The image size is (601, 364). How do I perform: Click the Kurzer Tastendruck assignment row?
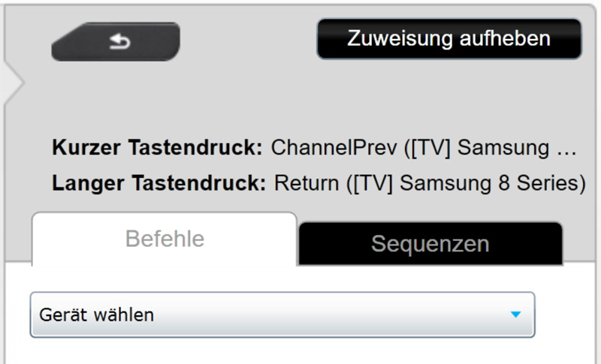point(316,147)
